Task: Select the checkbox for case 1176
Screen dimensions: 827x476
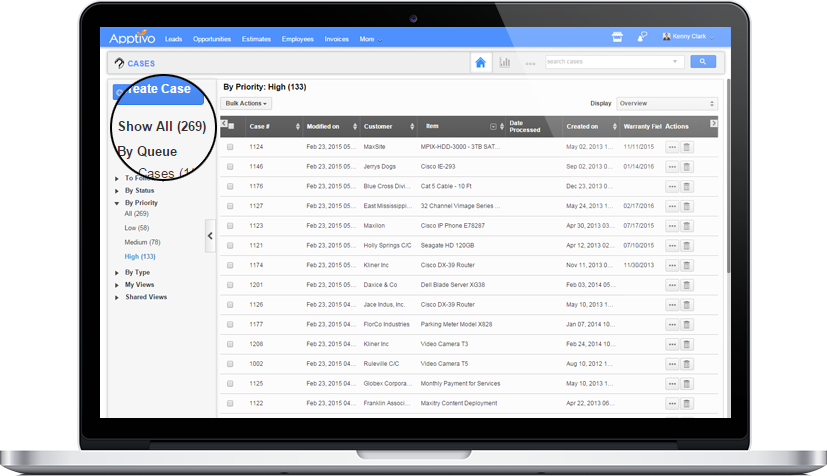Action: (x=230, y=186)
